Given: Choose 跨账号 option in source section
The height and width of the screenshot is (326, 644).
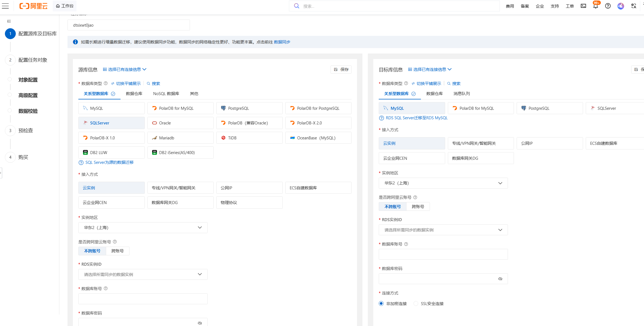Looking at the screenshot, I should click(118, 251).
